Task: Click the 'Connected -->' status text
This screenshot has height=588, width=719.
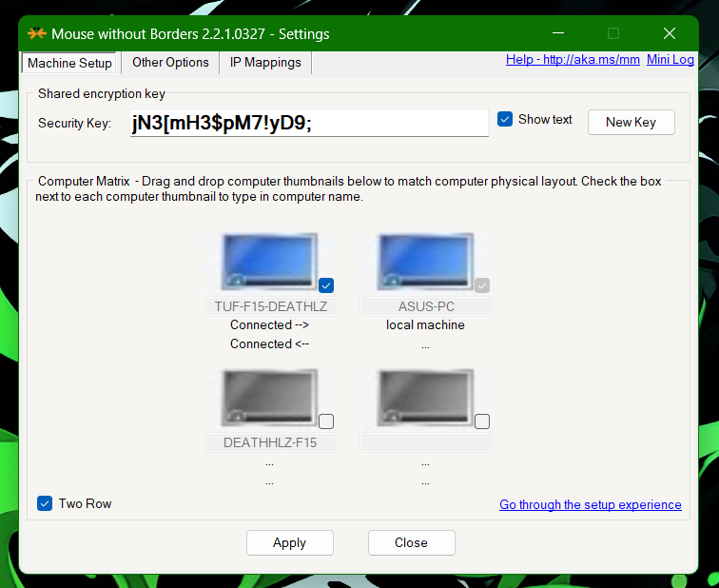Action: 270,324
